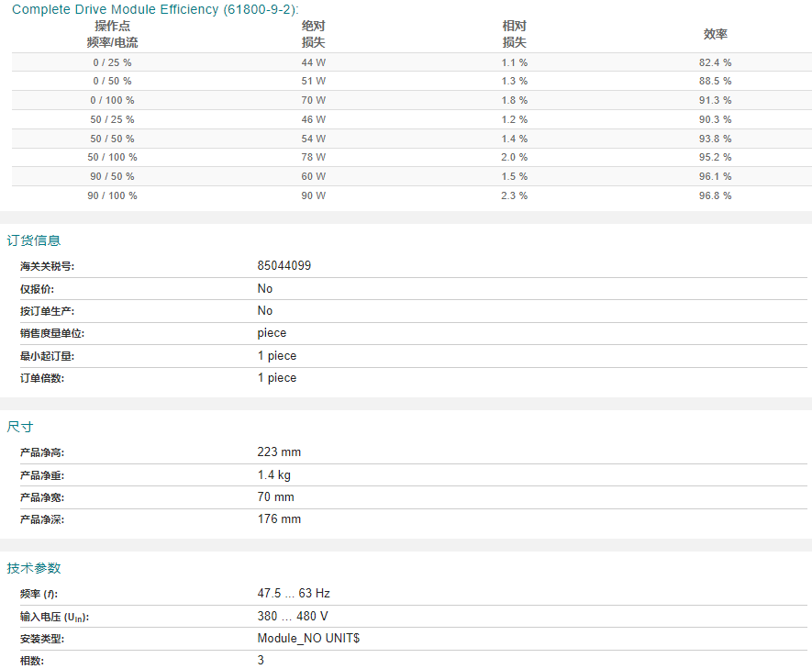Viewport: 812px width, 669px height.
Task: Click the 操作点 频率/电流 column header
Action: [112, 34]
